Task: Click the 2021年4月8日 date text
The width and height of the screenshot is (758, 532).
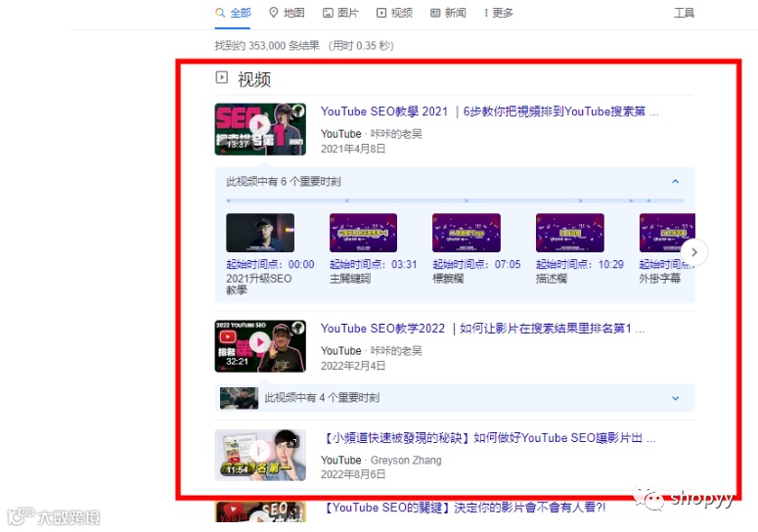Action: 353,149
